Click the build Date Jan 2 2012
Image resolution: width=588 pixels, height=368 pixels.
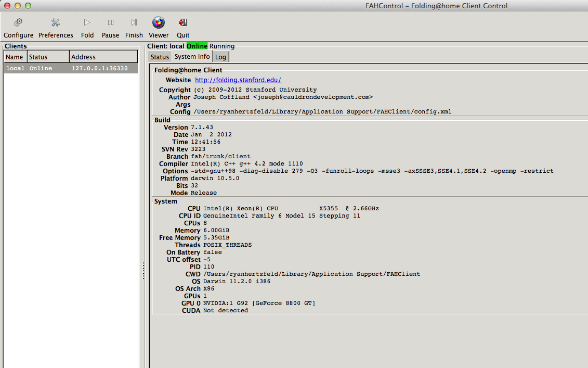(211, 134)
